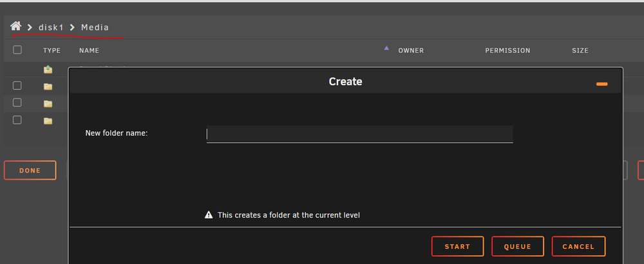Minimize the Create dialog with orange dash

(x=601, y=84)
